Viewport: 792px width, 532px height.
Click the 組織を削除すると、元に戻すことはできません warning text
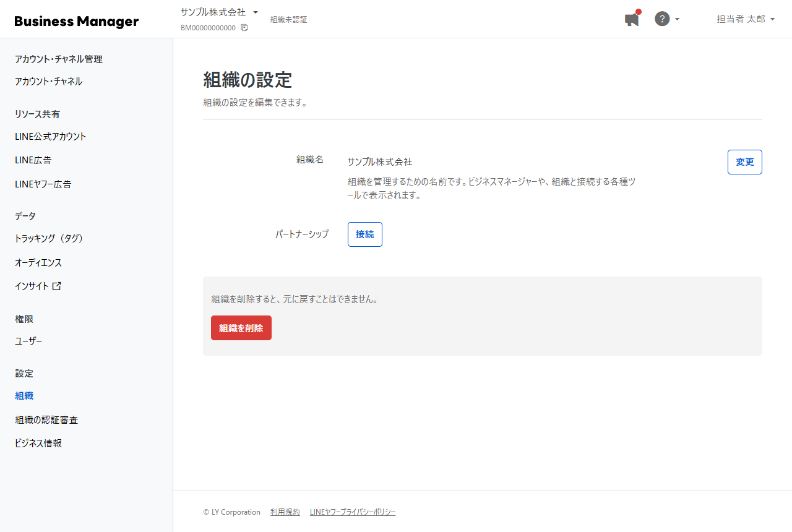(295, 299)
